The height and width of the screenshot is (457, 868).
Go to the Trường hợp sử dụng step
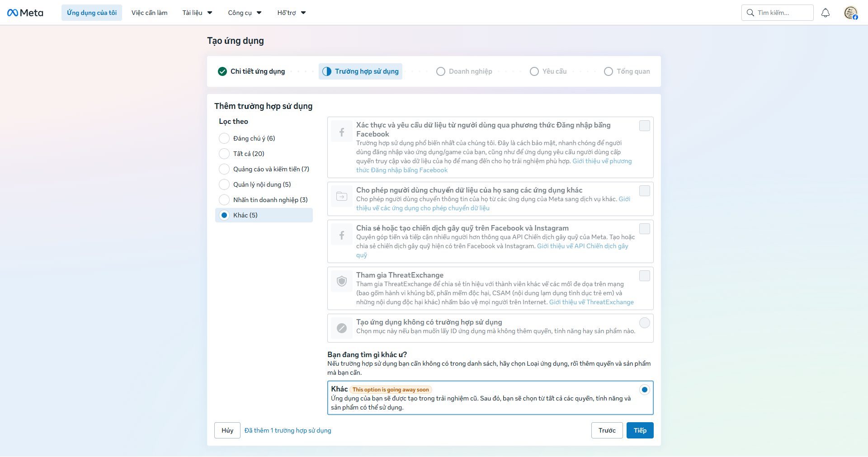tap(360, 71)
